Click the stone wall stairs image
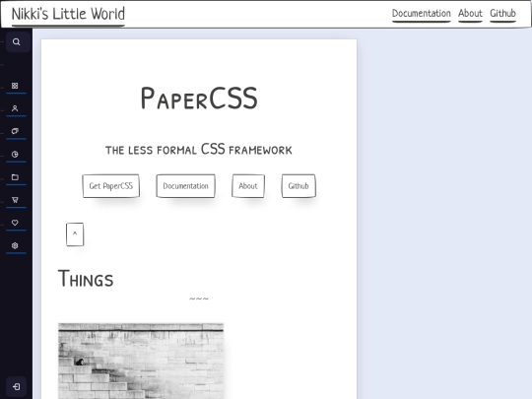Viewport: 532px width, 399px height. coord(141,361)
